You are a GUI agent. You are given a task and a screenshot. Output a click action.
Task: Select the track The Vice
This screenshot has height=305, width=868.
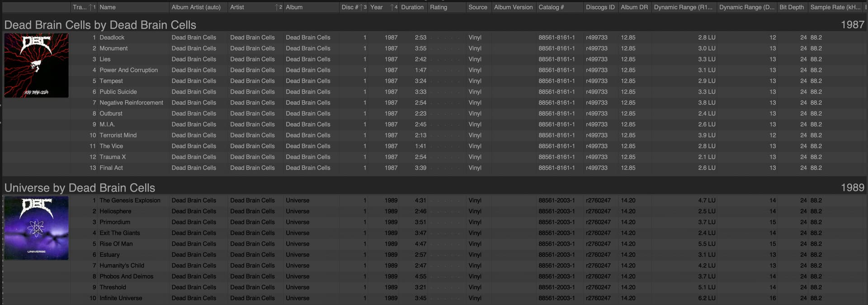111,146
